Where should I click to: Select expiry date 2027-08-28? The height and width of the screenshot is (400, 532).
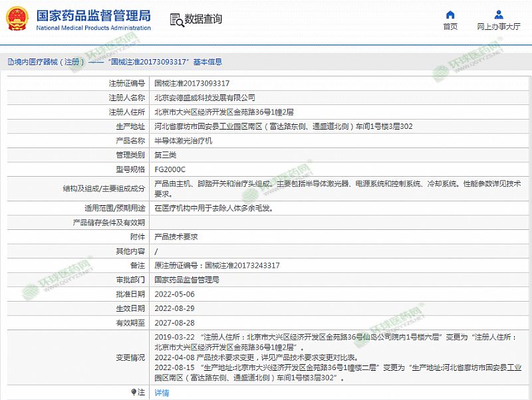point(175,323)
